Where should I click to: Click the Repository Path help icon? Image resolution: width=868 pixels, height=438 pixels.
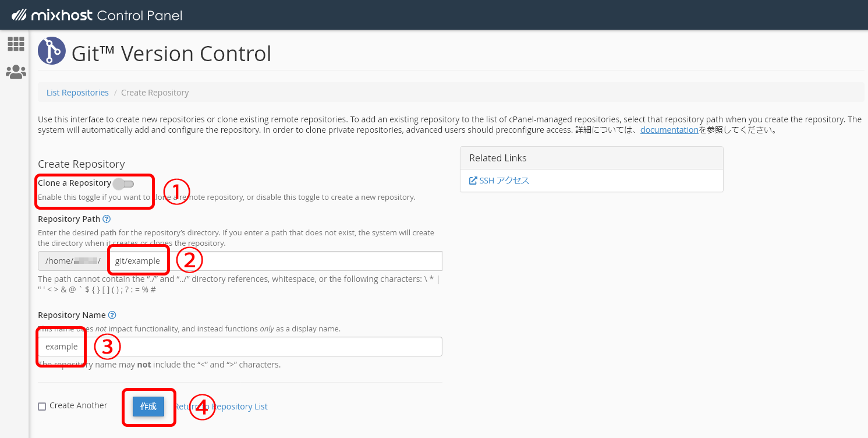click(x=107, y=219)
